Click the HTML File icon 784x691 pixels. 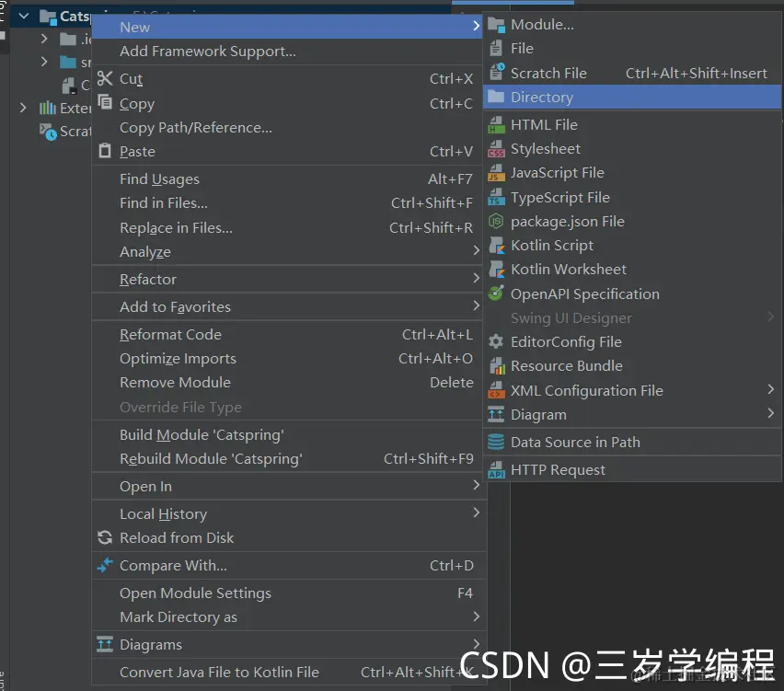coord(496,124)
